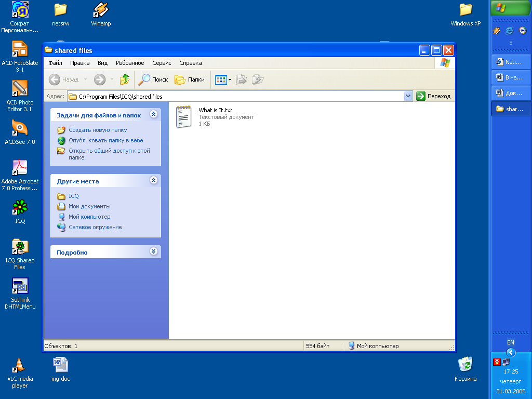Click the address bar path field
Screen dimensions: 532x399
pyautogui.click(x=236, y=96)
